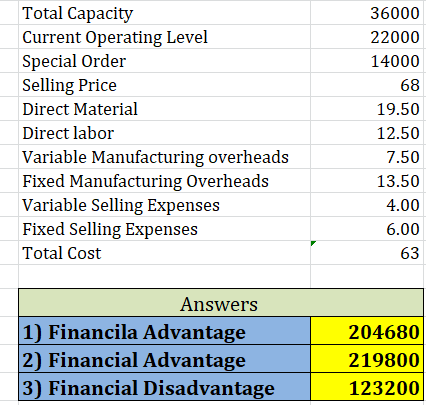This screenshot has width=426, height=405.
Task: Select the yellow cell showing 219800
Action: point(367,359)
